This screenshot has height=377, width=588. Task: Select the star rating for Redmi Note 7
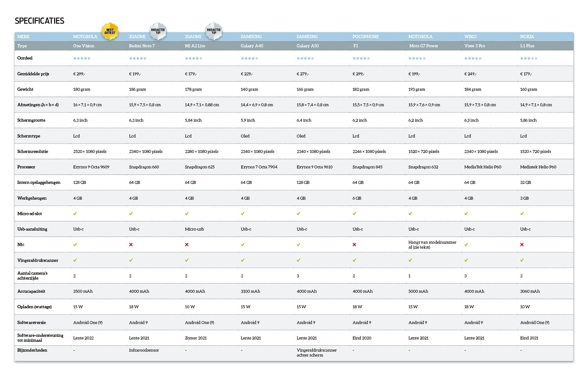click(x=138, y=58)
